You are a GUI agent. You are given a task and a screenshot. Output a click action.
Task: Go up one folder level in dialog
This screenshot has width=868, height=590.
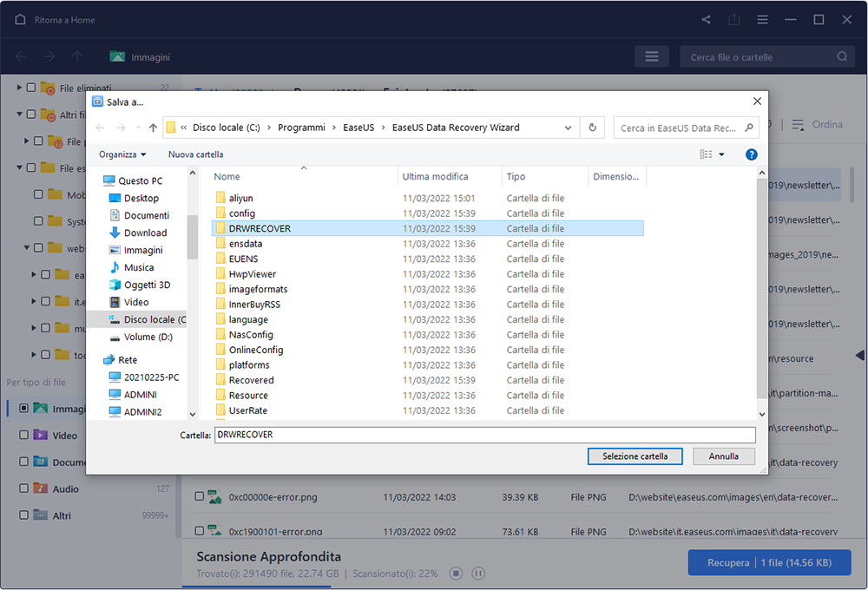tap(154, 128)
